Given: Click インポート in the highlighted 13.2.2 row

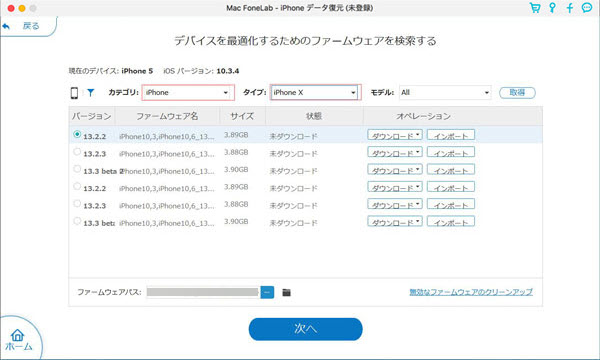Looking at the screenshot, I should click(451, 135).
